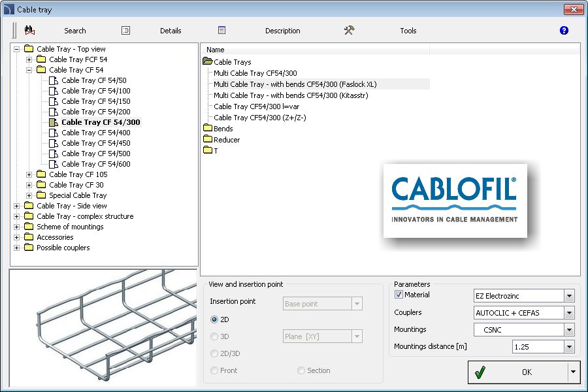Click the Cable Tray CF 54/200 item icon
The image size is (588, 392).
click(x=54, y=112)
